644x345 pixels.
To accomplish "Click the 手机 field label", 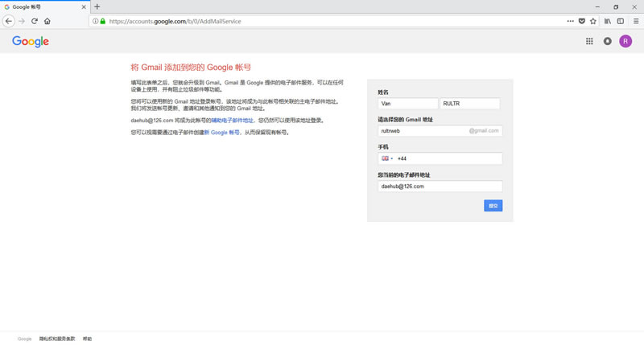I will coord(383,147).
